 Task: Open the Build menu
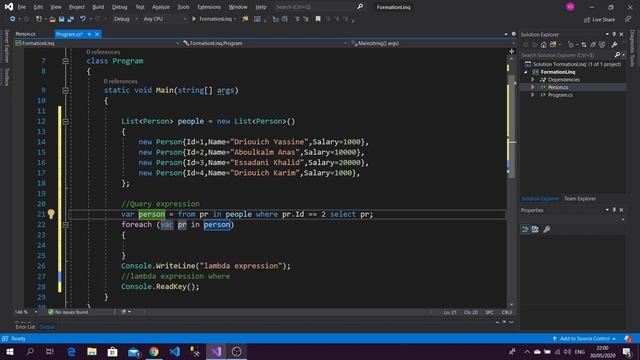coord(98,7)
